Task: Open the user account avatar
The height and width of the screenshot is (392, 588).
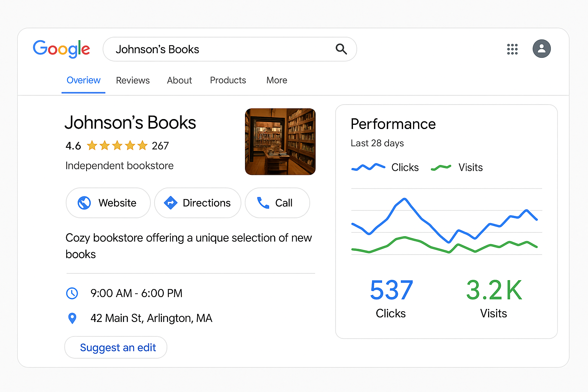Action: tap(541, 49)
